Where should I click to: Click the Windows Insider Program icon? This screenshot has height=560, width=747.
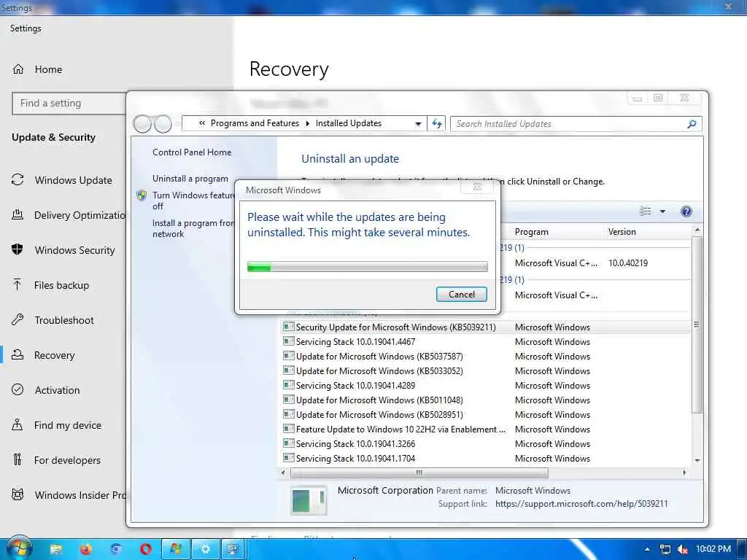point(18,495)
